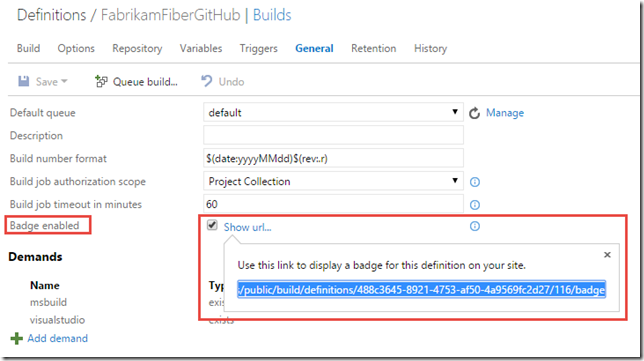Click the visualstudio demand name
The height and width of the screenshot is (361, 644).
point(57,320)
